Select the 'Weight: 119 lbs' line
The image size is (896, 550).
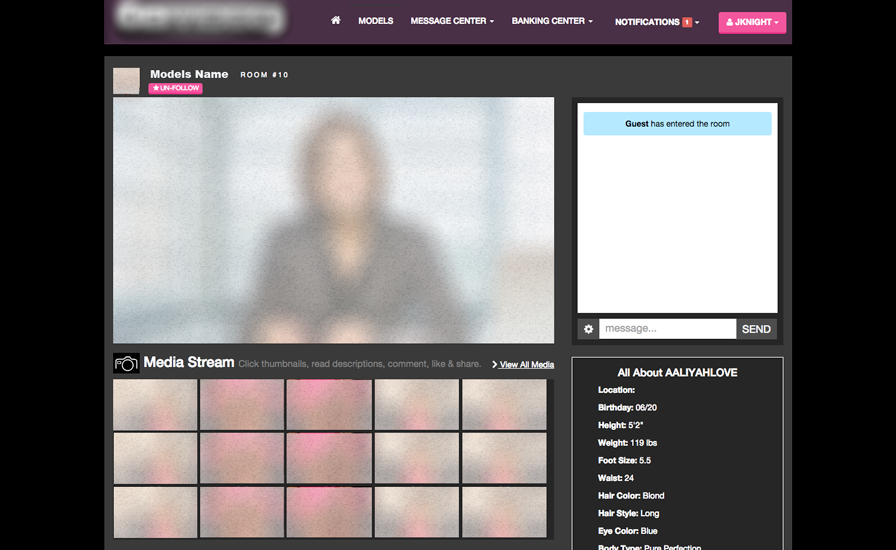click(627, 443)
